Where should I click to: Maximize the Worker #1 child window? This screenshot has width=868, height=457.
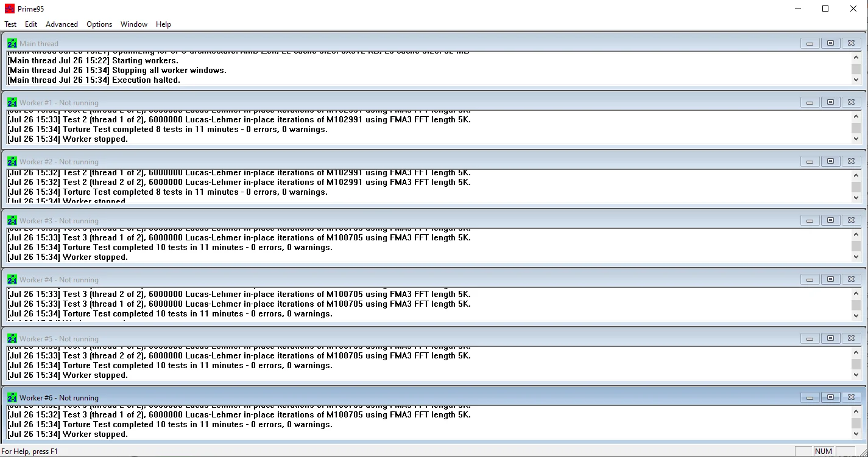pyautogui.click(x=830, y=102)
